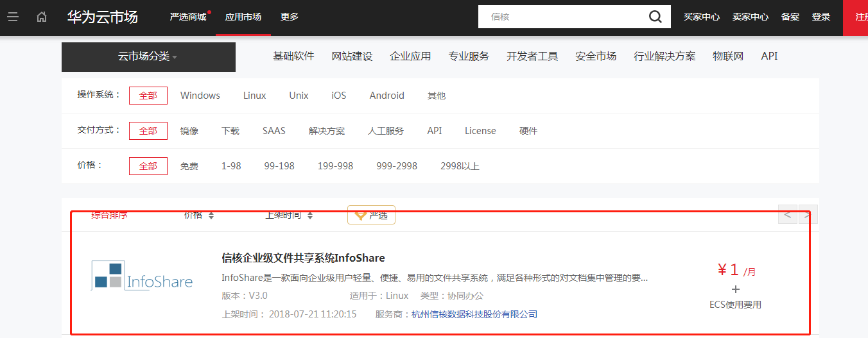Sort by 综合排序

point(109,215)
